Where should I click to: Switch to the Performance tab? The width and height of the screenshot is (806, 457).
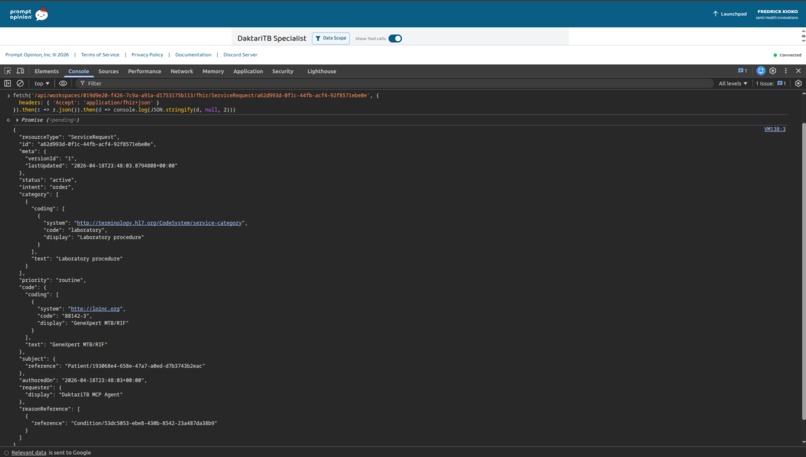144,71
